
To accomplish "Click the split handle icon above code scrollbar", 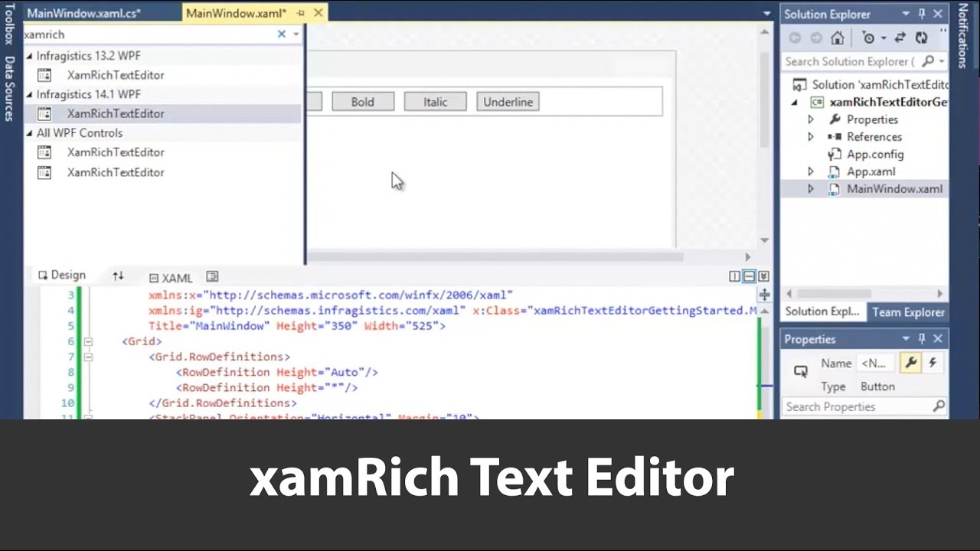I will click(764, 295).
